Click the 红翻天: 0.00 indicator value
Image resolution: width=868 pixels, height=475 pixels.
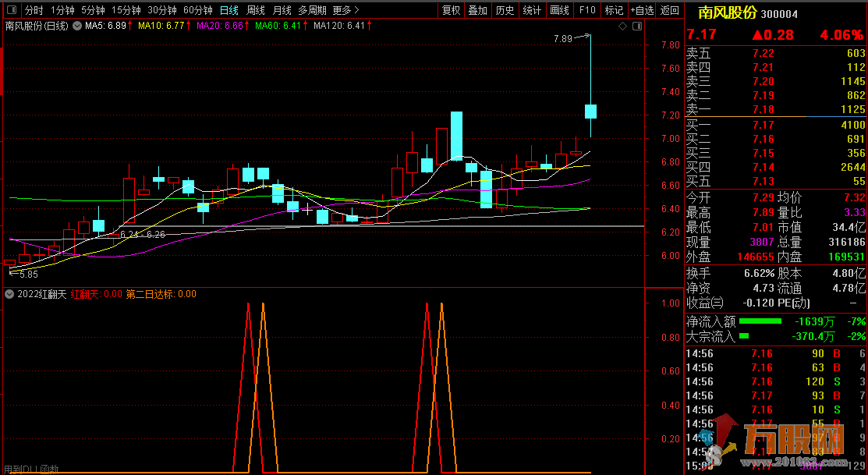click(97, 294)
